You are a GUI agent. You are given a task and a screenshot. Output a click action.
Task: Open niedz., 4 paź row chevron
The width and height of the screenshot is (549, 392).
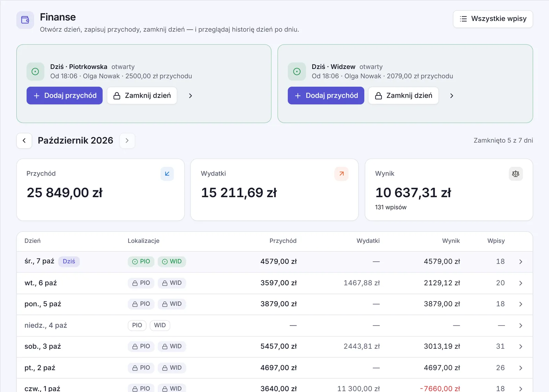(x=521, y=325)
